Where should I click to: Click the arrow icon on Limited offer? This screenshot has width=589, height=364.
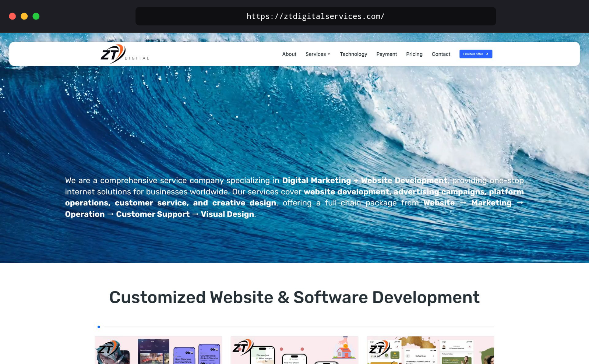pyautogui.click(x=487, y=54)
